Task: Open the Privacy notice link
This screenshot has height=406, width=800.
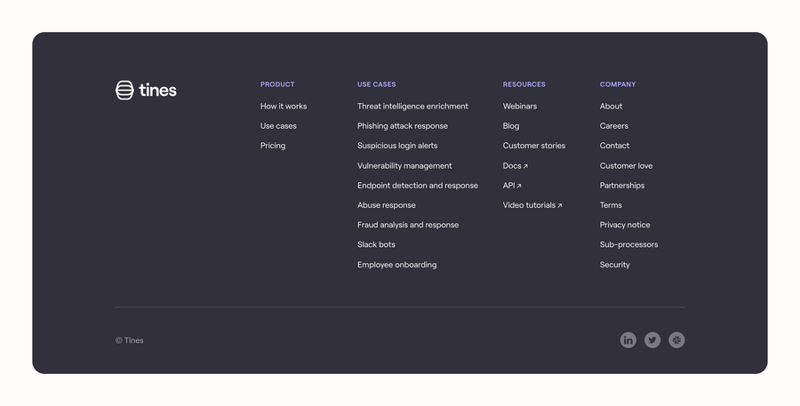Action: click(x=626, y=225)
